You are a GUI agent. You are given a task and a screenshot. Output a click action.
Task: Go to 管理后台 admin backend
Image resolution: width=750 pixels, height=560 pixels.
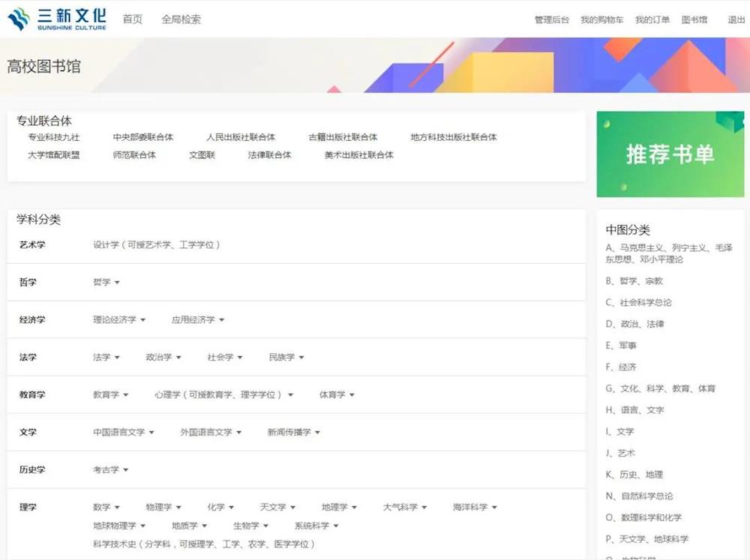click(x=551, y=20)
